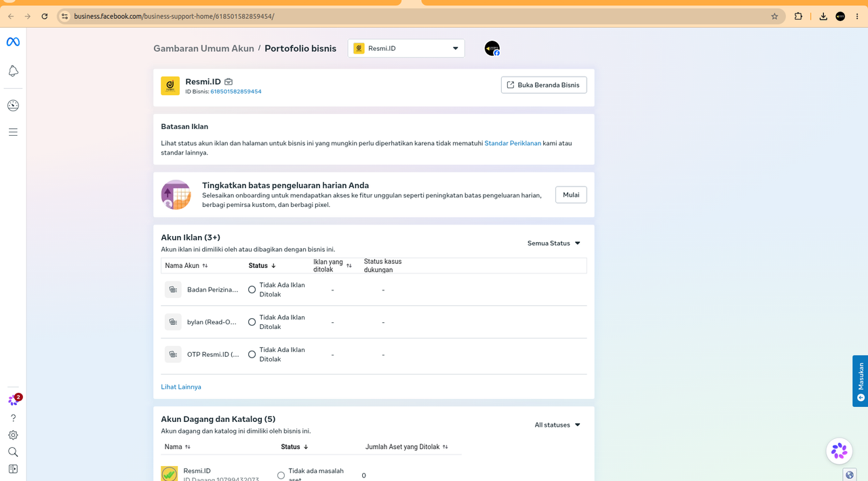Bookmark page with browser star icon
The width and height of the screenshot is (868, 481).
774,16
